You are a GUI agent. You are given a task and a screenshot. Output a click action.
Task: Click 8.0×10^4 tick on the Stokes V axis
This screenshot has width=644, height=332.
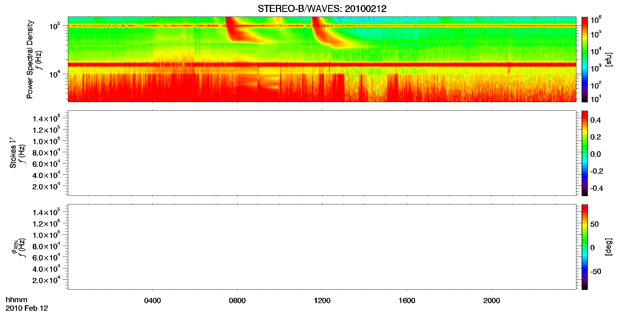pyautogui.click(x=46, y=152)
